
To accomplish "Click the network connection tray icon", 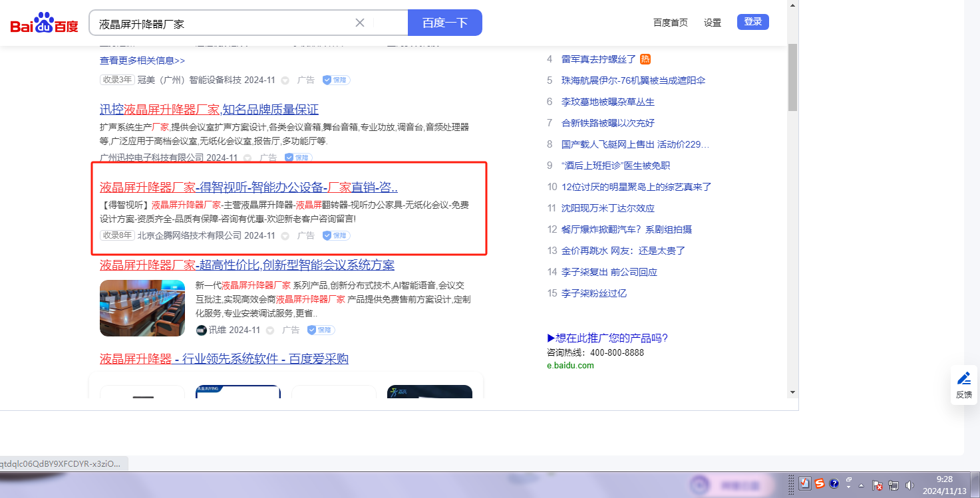I will pyautogui.click(x=894, y=485).
